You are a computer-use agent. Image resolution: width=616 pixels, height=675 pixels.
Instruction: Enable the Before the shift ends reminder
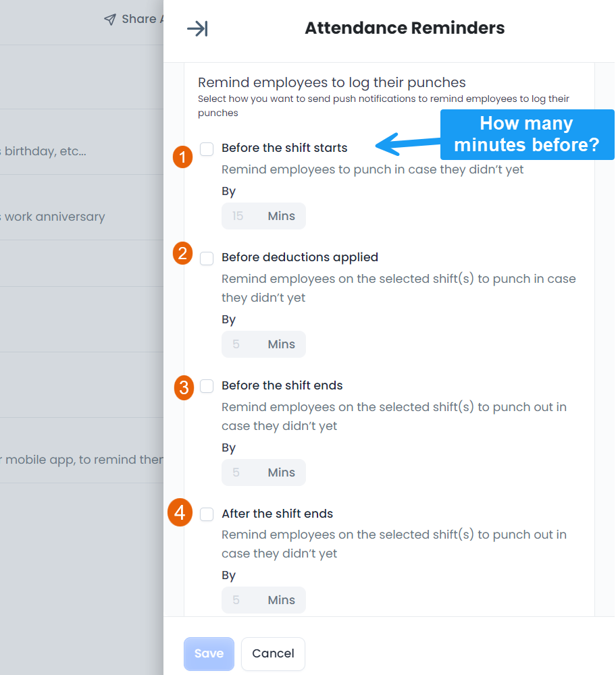(x=207, y=385)
